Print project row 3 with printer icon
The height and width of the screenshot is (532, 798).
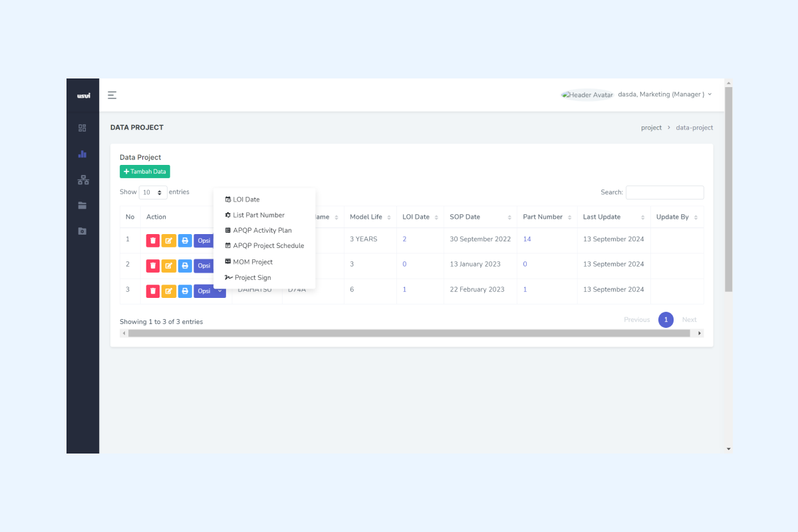point(185,291)
